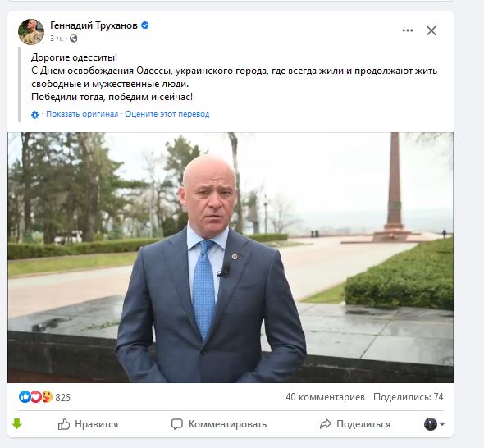Image resolution: width=484 pixels, height=448 pixels.
Task: Close the post with the X icon
Action: click(x=431, y=30)
